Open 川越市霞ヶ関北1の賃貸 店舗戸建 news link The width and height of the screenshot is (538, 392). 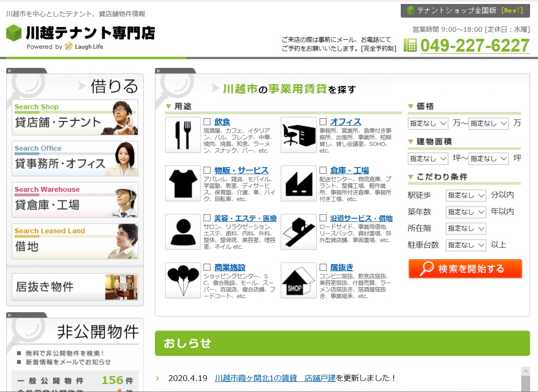pos(275,378)
